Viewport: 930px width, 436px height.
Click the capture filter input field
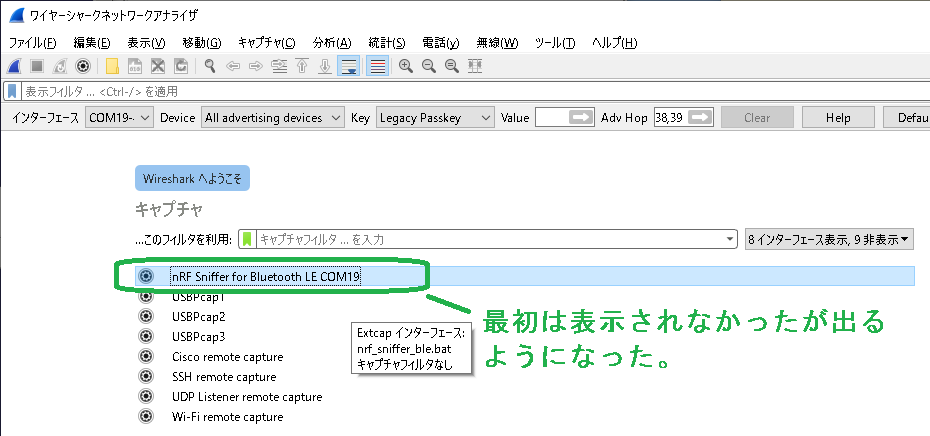click(x=490, y=239)
